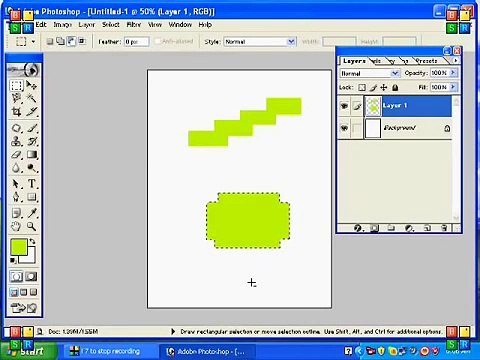
Task: Choose Intersect with selection mode
Action: (x=82, y=41)
